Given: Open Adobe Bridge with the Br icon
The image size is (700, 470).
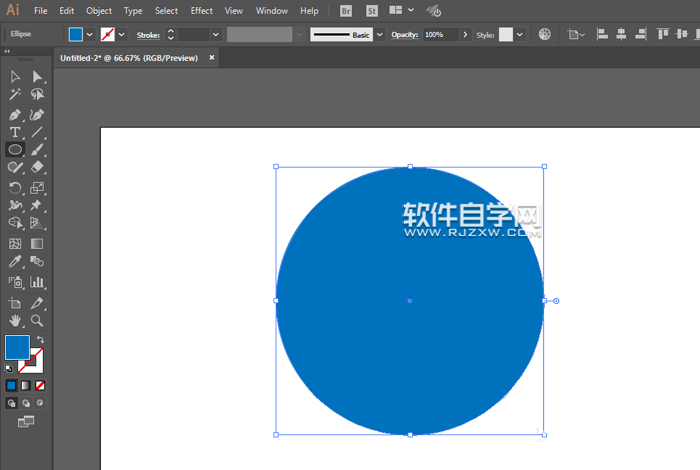Looking at the screenshot, I should (346, 10).
